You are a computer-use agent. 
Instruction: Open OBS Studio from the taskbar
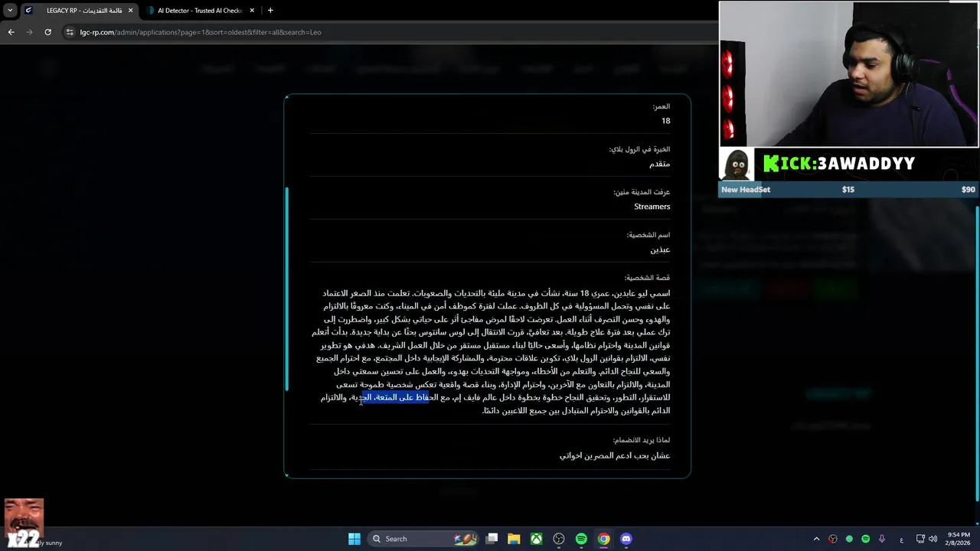point(559,539)
